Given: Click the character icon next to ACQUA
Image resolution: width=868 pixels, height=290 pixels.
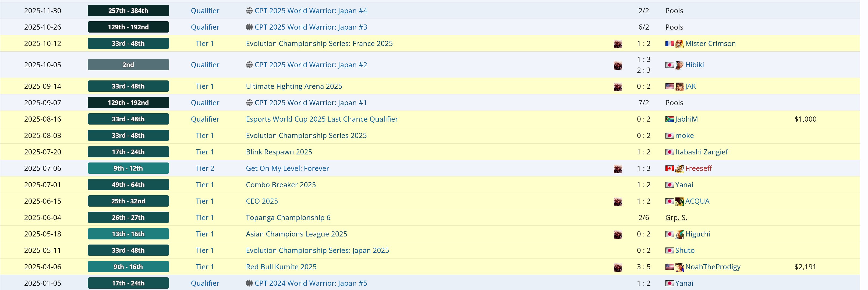Looking at the screenshot, I should (x=679, y=201).
